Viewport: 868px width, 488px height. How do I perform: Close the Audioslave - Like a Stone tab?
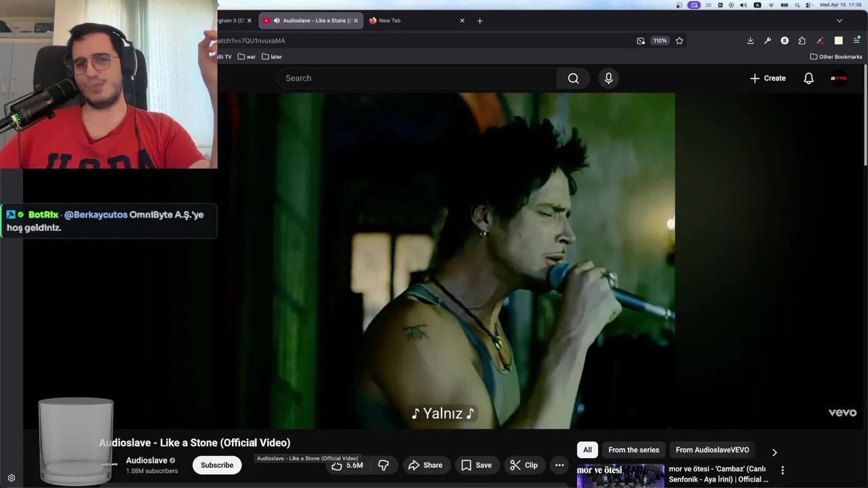point(355,20)
